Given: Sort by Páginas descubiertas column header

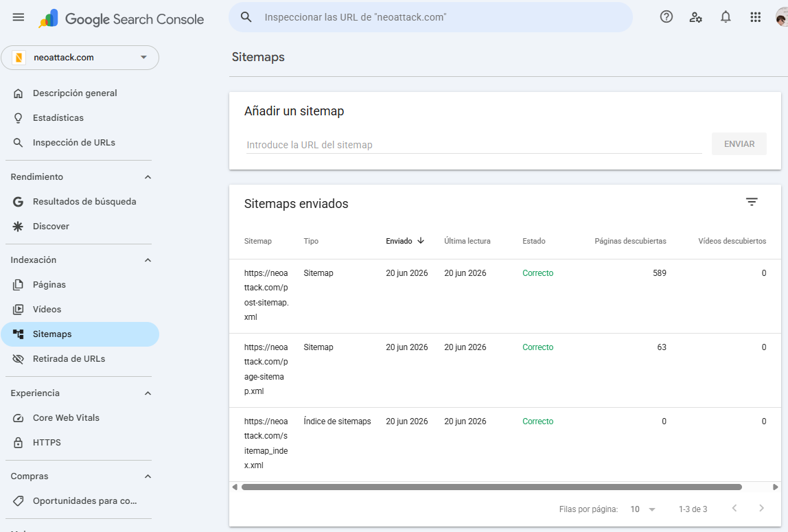Looking at the screenshot, I should pyautogui.click(x=630, y=241).
